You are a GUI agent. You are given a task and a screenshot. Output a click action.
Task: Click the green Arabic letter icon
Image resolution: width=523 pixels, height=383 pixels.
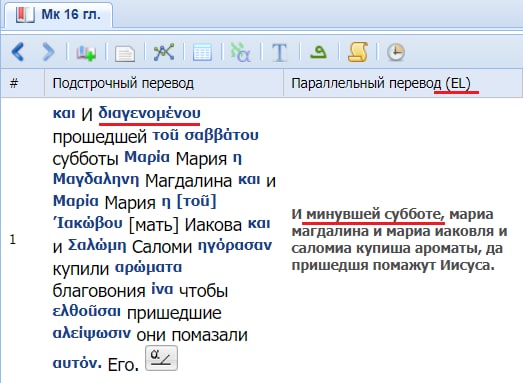(318, 52)
